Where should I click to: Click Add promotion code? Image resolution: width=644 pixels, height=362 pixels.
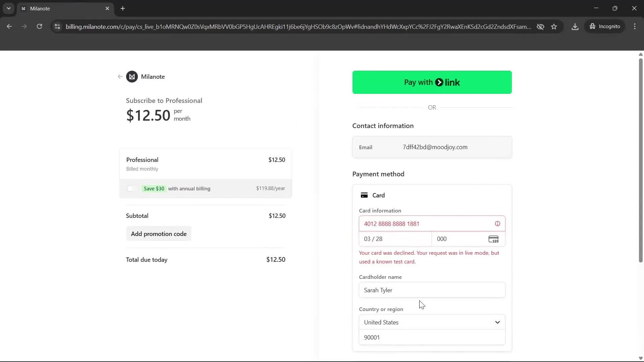(x=159, y=234)
